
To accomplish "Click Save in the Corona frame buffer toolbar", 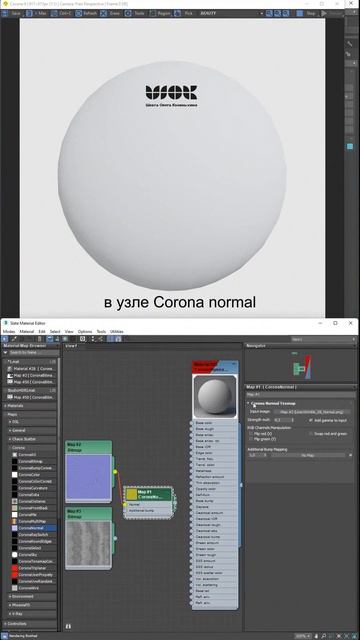I will click(11, 13).
